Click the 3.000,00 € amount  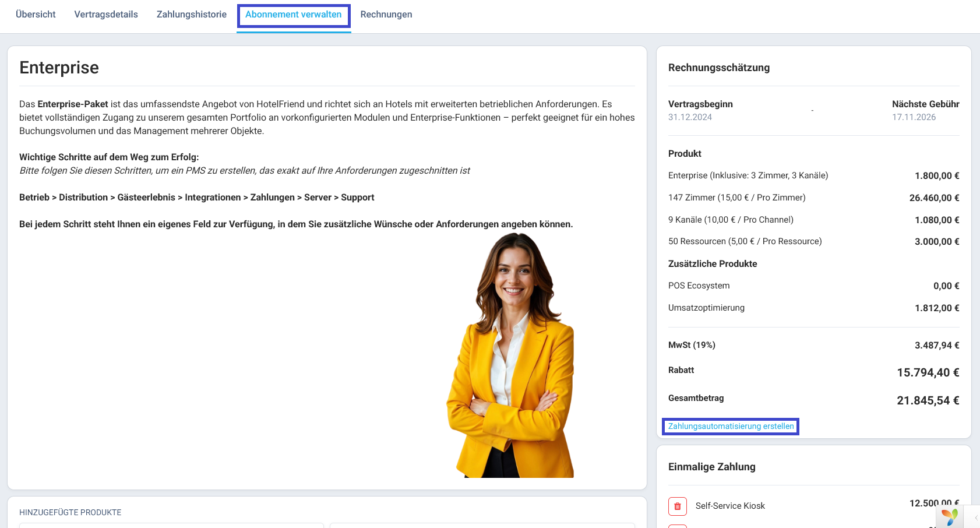tap(937, 242)
